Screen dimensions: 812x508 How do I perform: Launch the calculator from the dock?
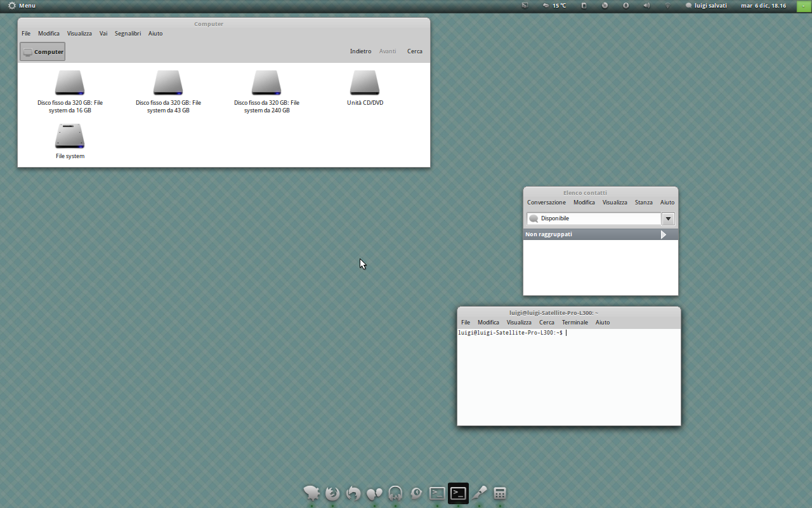coord(500,493)
